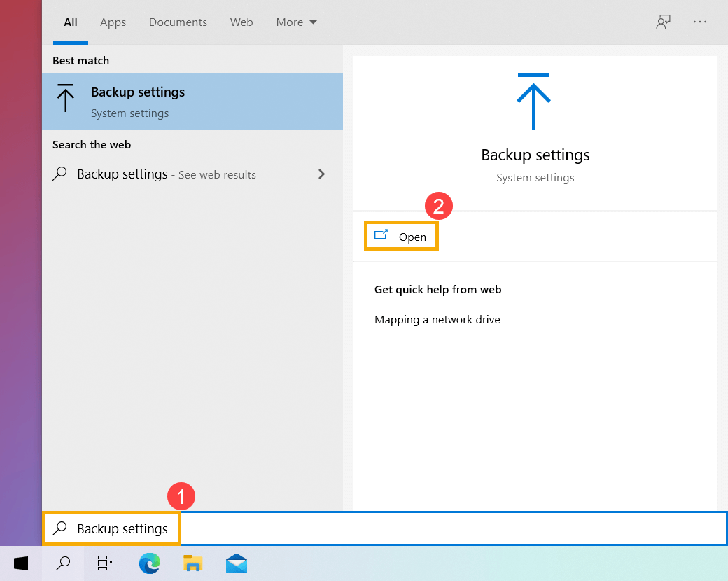
Task: Open File Explorer from the taskbar
Action: tap(192, 563)
